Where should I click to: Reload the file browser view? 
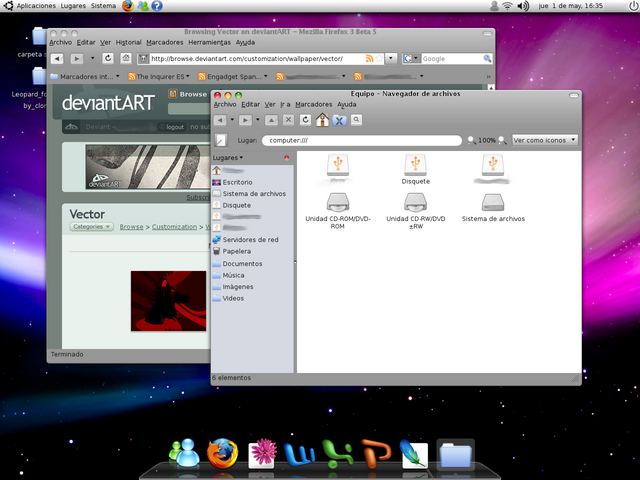tap(305, 120)
